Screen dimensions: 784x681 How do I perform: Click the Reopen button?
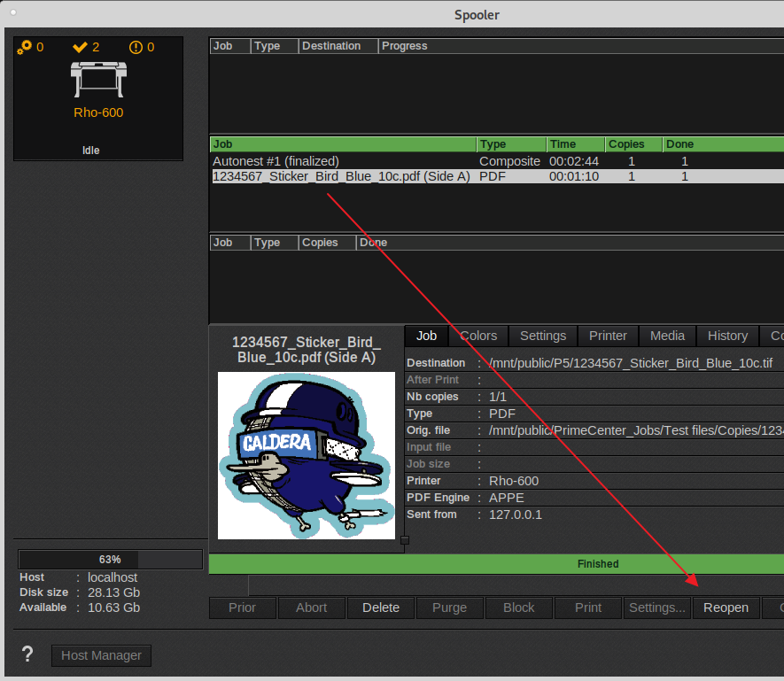pos(726,607)
